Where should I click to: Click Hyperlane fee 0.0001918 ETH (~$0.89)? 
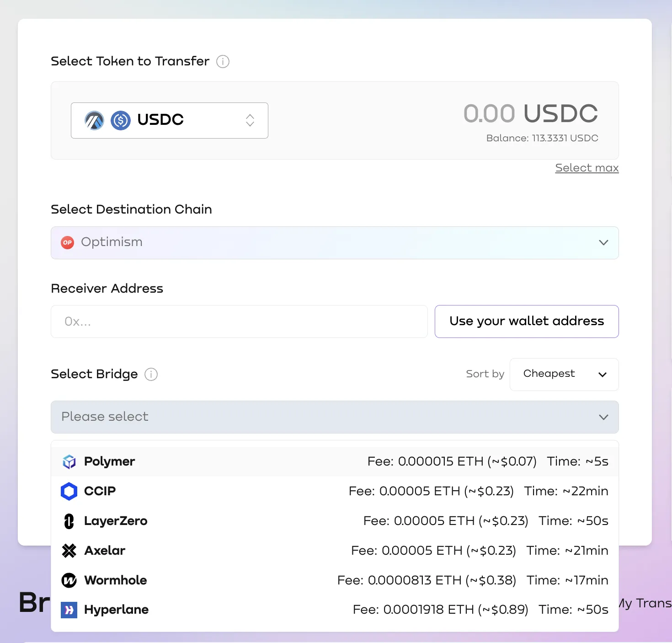coord(441,610)
